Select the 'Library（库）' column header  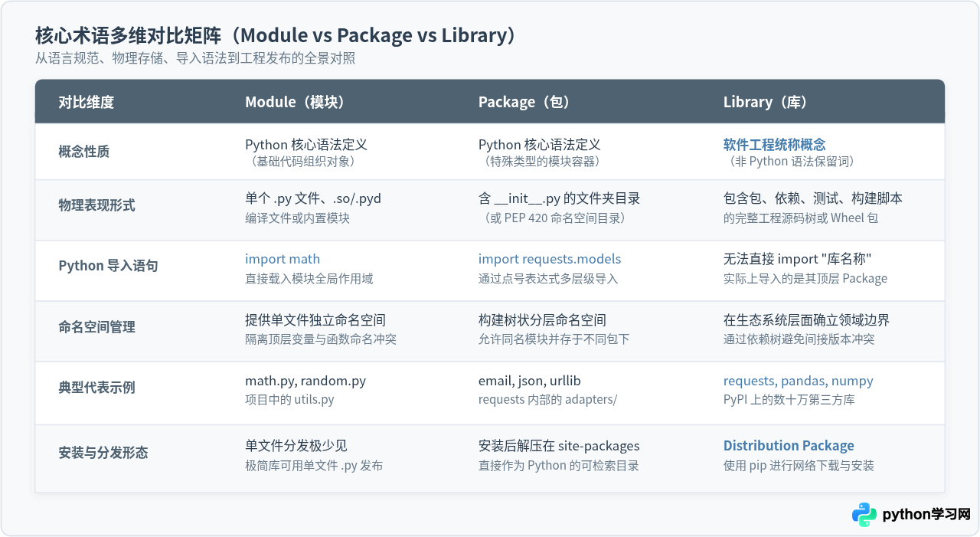pos(765,102)
